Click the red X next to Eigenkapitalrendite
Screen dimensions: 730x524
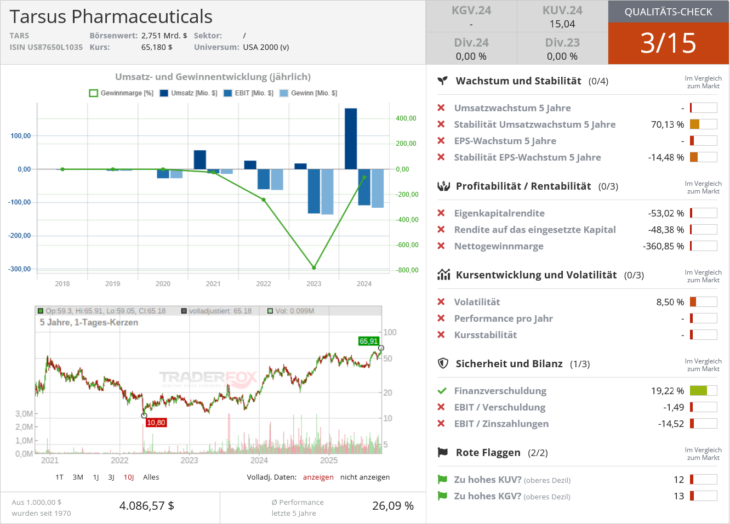click(x=442, y=213)
